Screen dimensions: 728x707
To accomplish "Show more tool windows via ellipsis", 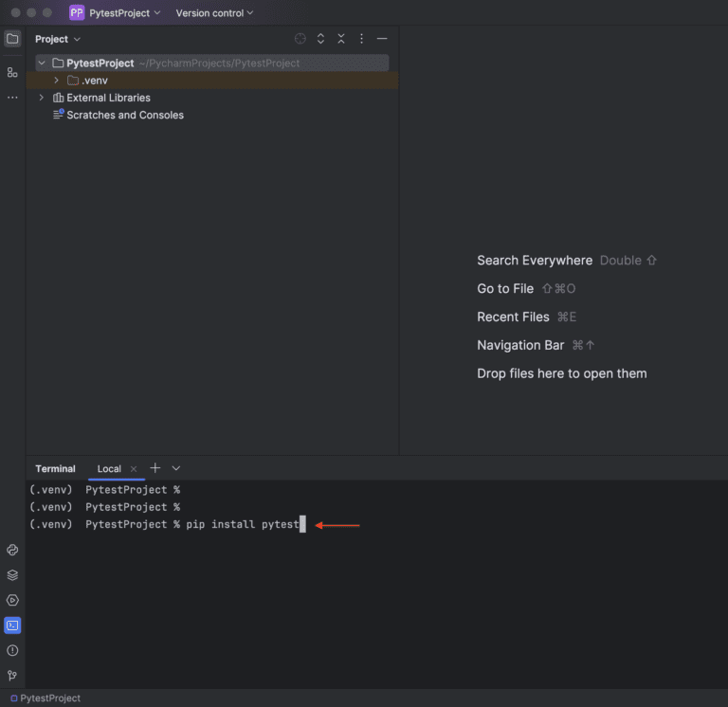I will pos(12,98).
